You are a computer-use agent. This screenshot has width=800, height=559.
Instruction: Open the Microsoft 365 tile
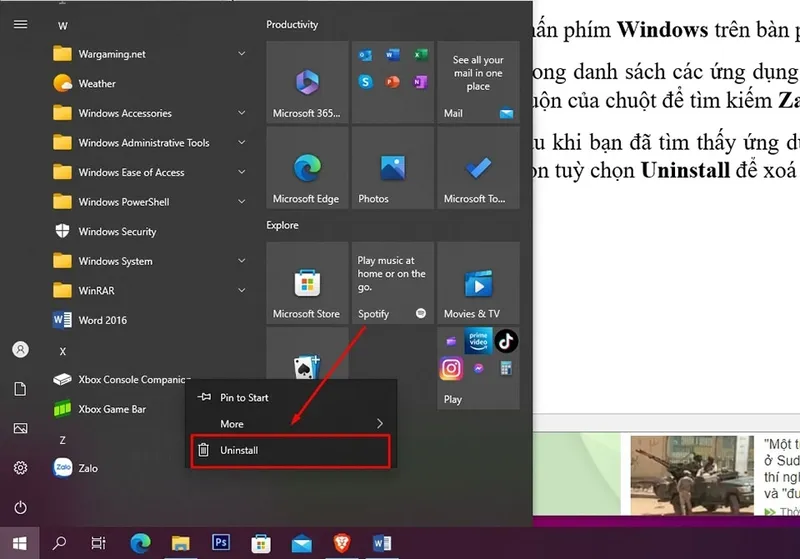tap(307, 83)
